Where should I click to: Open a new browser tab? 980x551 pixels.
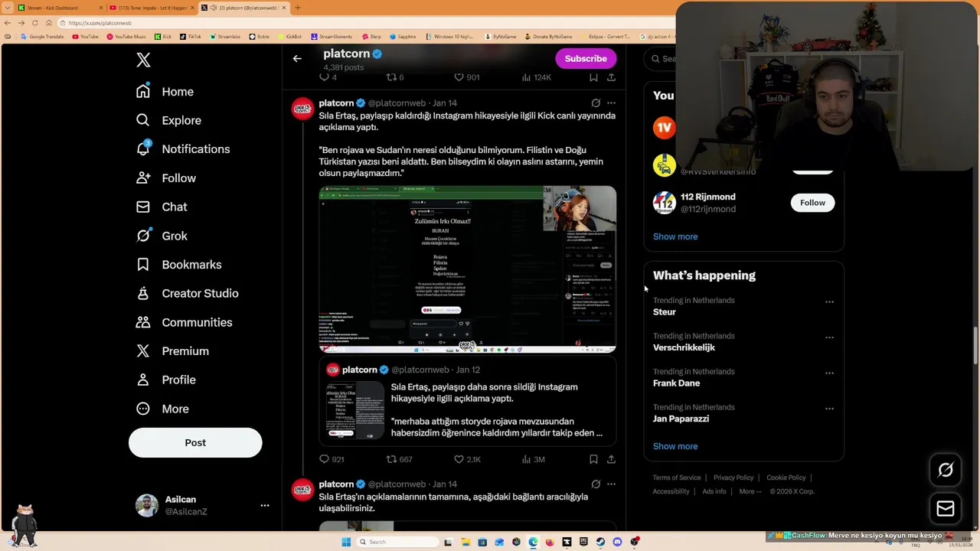click(298, 8)
